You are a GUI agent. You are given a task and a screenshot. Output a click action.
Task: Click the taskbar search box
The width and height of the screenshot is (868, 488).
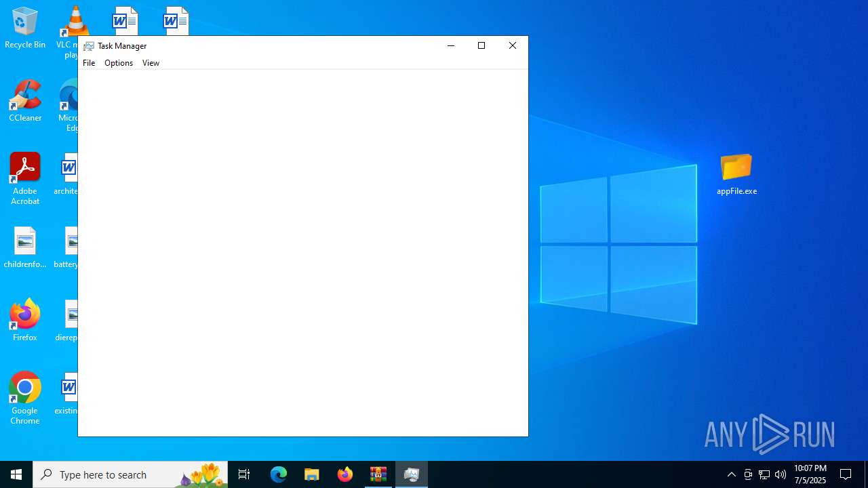pos(130,474)
